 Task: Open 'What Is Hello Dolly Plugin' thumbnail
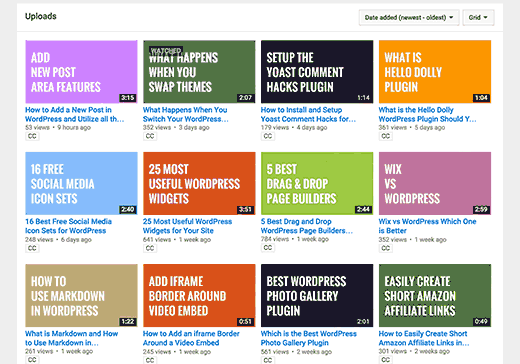(x=435, y=72)
